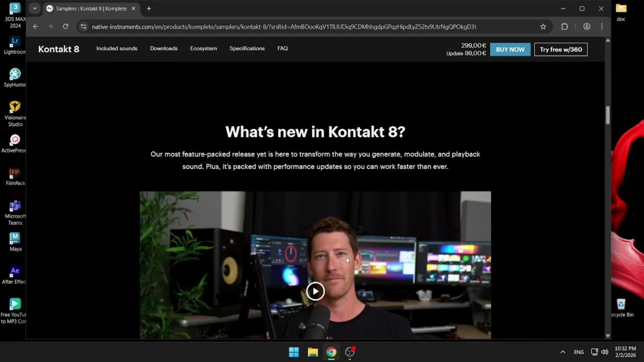The image size is (644, 362).
Task: Click the Kontakt 8 page title
Action: (59, 49)
